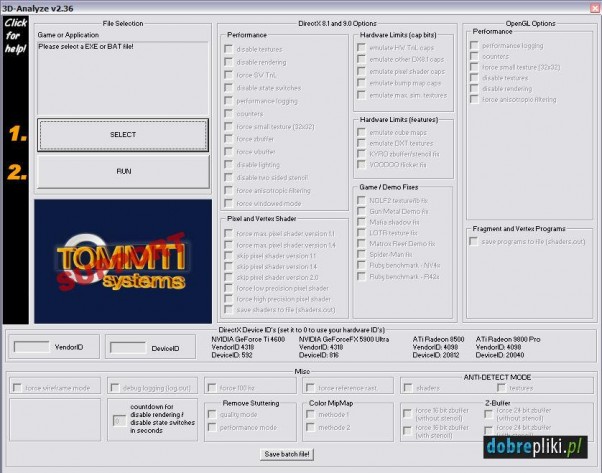602x473 pixels.
Task: Check force zbuffer option
Action: (x=228, y=139)
